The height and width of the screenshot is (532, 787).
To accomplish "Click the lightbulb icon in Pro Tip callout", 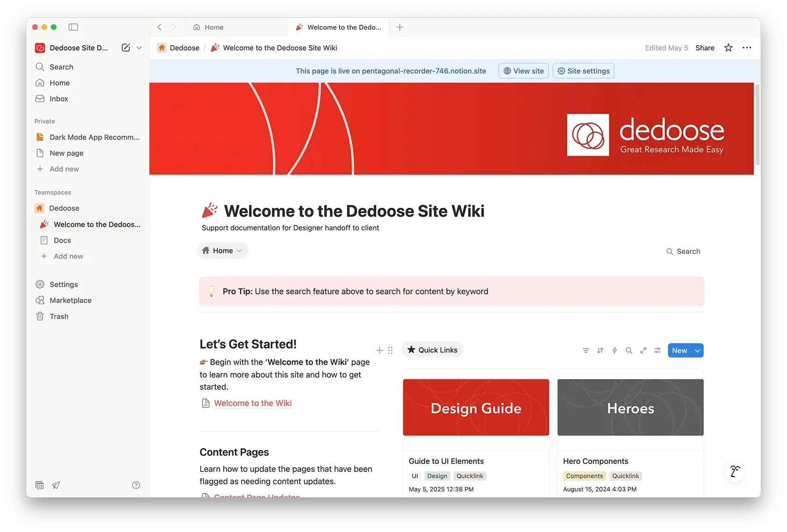I will (211, 291).
